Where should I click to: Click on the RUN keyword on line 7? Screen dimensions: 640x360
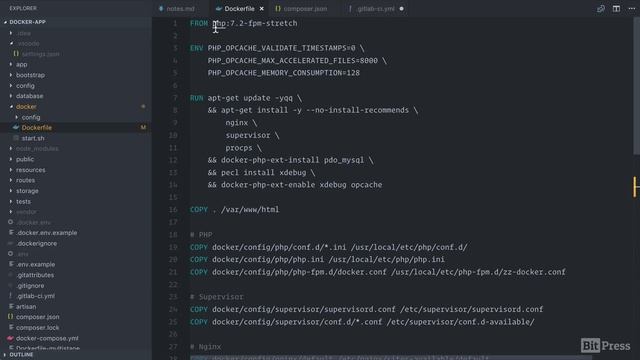196,98
